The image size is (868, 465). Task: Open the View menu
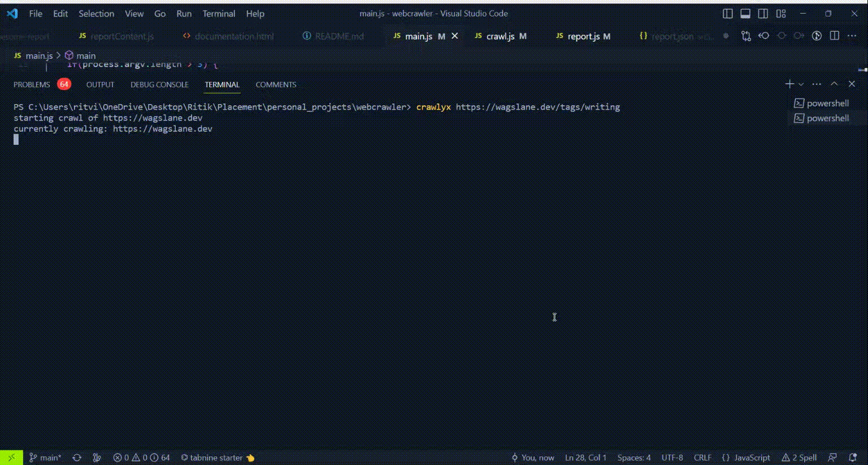click(x=134, y=14)
